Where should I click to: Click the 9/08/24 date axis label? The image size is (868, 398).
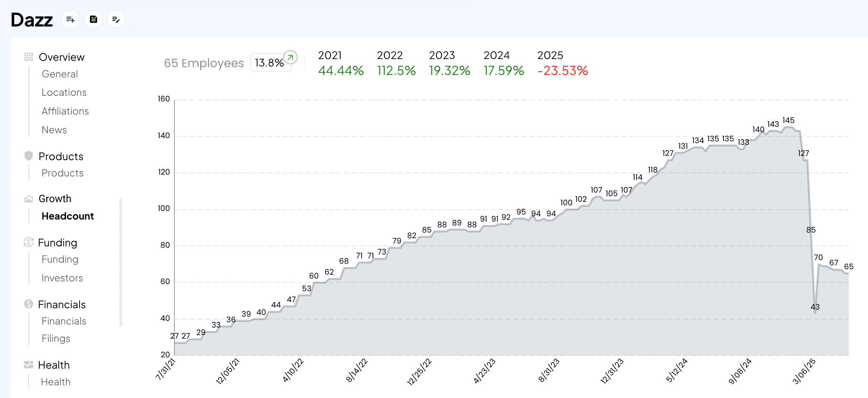click(x=740, y=371)
